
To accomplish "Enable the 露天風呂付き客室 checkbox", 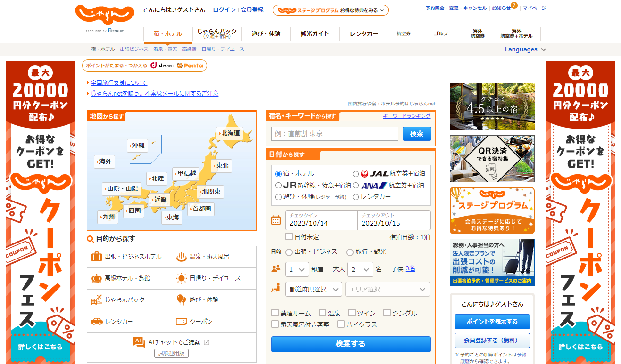I will point(275,324).
